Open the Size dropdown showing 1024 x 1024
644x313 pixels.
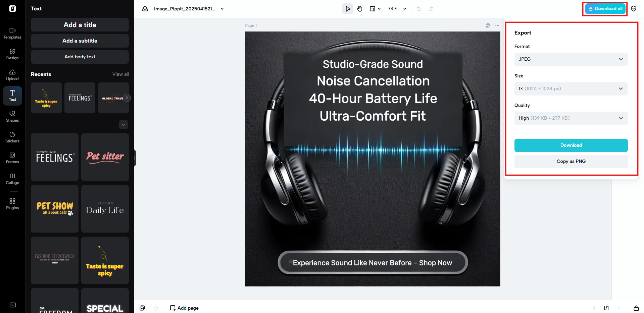(x=571, y=88)
